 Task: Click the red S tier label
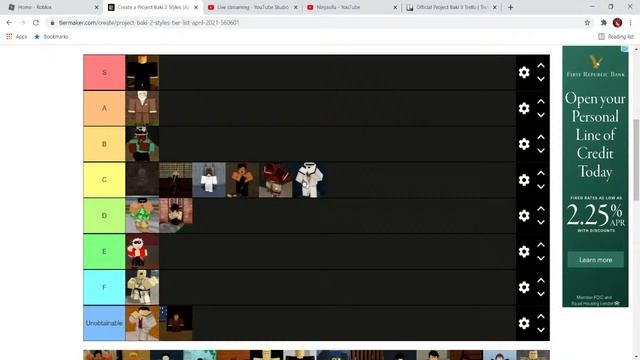tap(104, 72)
